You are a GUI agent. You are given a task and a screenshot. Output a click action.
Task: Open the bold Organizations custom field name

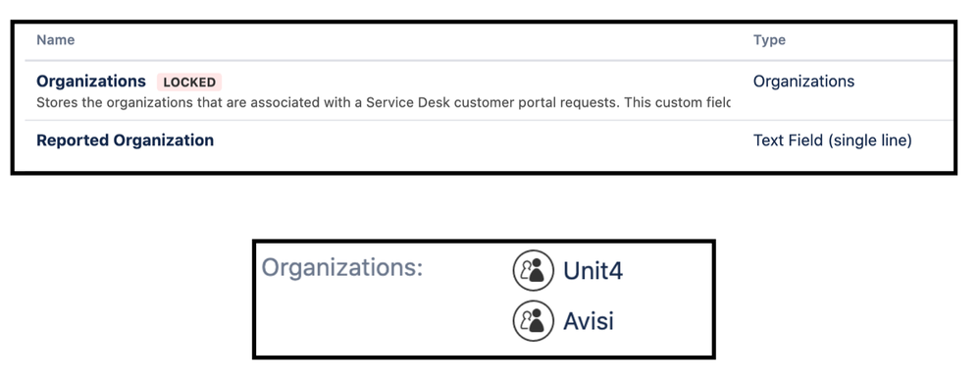tap(90, 82)
